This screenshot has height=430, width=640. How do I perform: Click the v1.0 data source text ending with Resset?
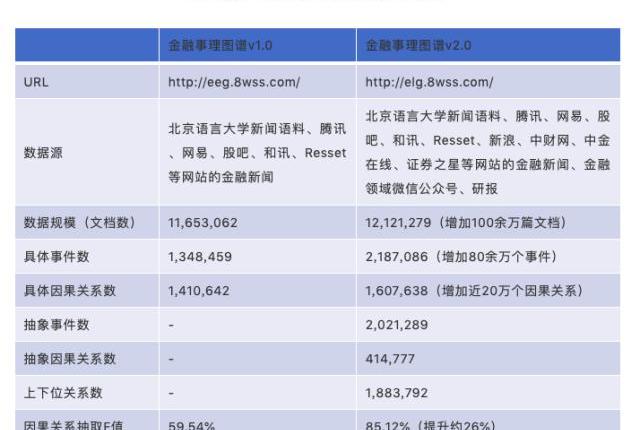pos(257,153)
